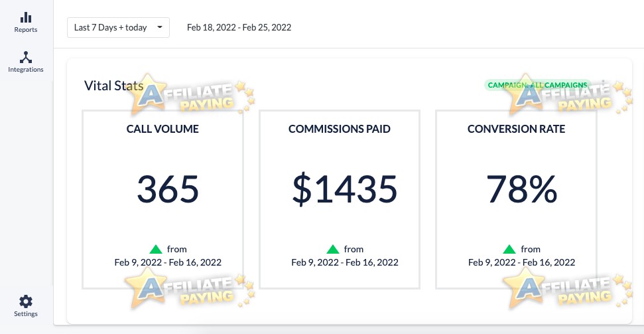Click the Settings label at the sidebar bottom
The height and width of the screenshot is (334, 644).
click(26, 314)
